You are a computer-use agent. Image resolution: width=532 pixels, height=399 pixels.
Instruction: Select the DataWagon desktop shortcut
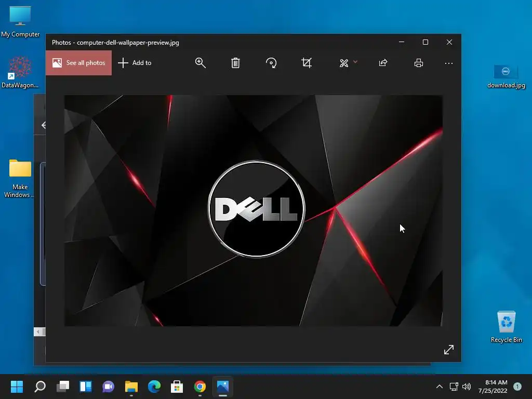[20, 72]
